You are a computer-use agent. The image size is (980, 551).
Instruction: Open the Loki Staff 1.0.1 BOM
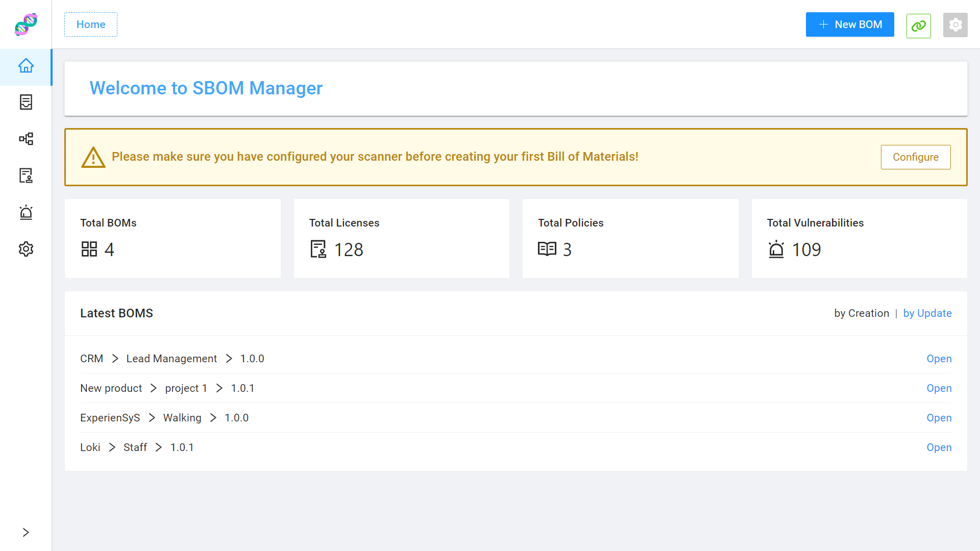click(x=939, y=447)
